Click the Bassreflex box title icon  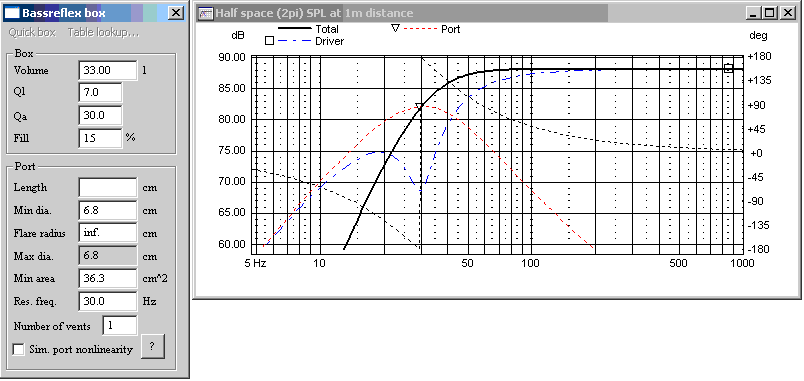pos(13,13)
